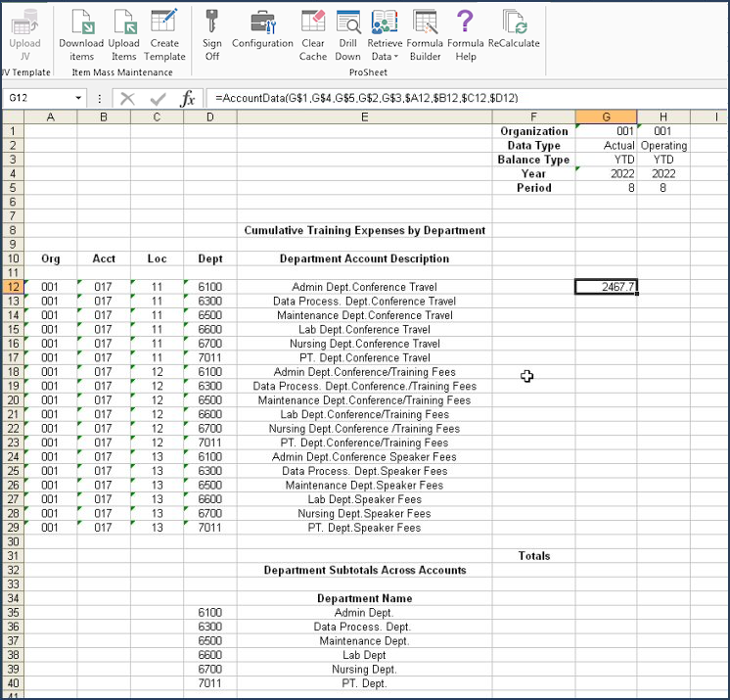Click the Drill Down icon
Screen dimensions: 730x700
click(x=347, y=23)
